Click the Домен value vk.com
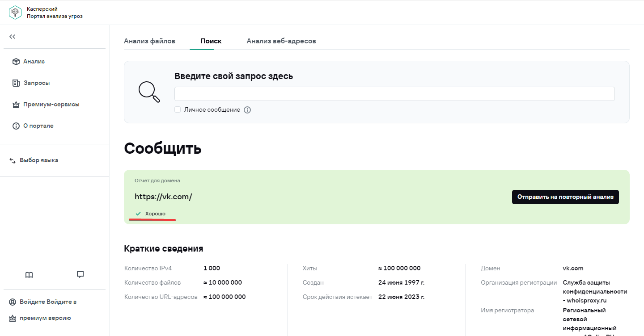 click(x=573, y=269)
